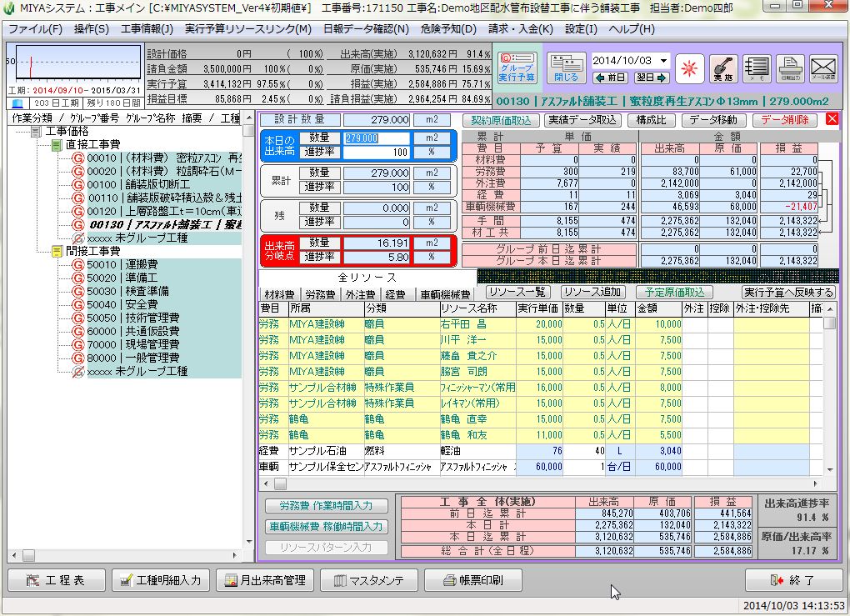Switch to the 労務費 tab
The image size is (850, 616).
click(x=320, y=294)
